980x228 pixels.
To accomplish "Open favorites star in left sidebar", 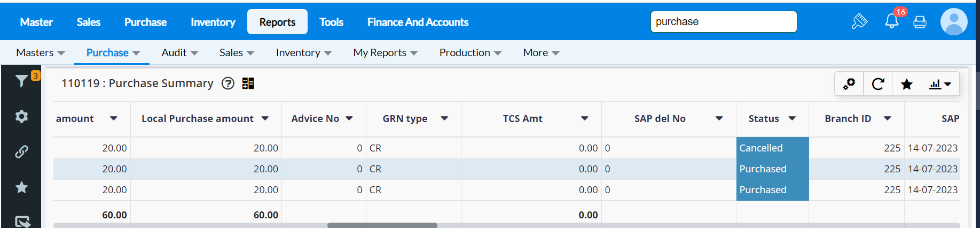I will [21, 187].
